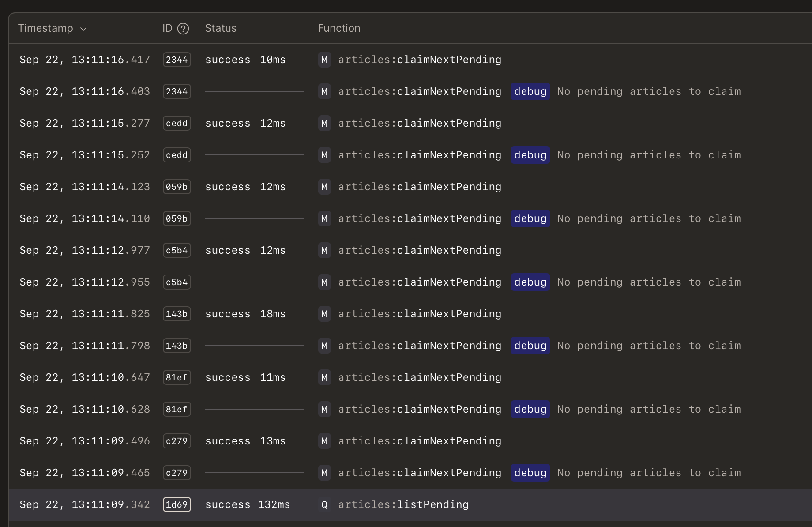812x527 pixels.
Task: Open the ID column help icon
Action: pyautogui.click(x=183, y=29)
